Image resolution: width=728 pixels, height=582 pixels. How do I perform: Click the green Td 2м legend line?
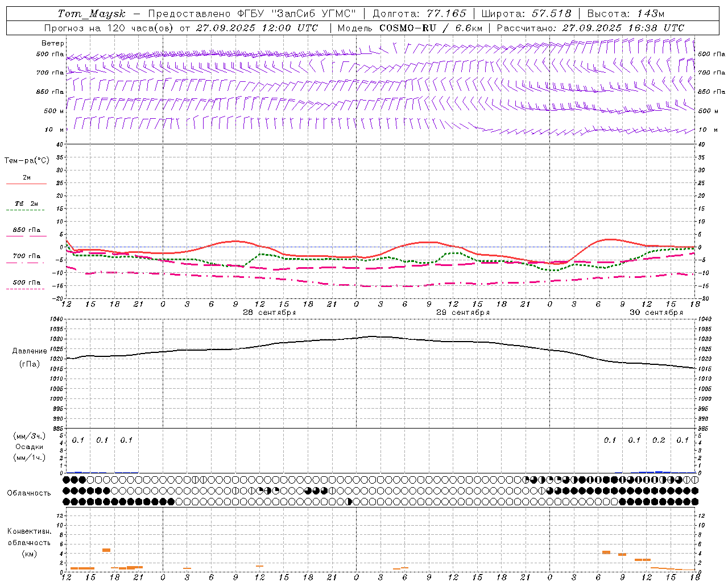click(25, 210)
